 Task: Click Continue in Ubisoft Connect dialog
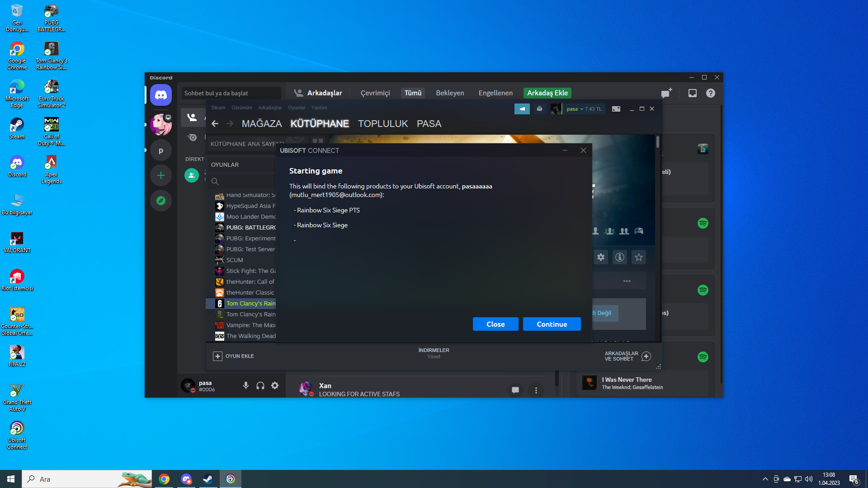pyautogui.click(x=552, y=324)
